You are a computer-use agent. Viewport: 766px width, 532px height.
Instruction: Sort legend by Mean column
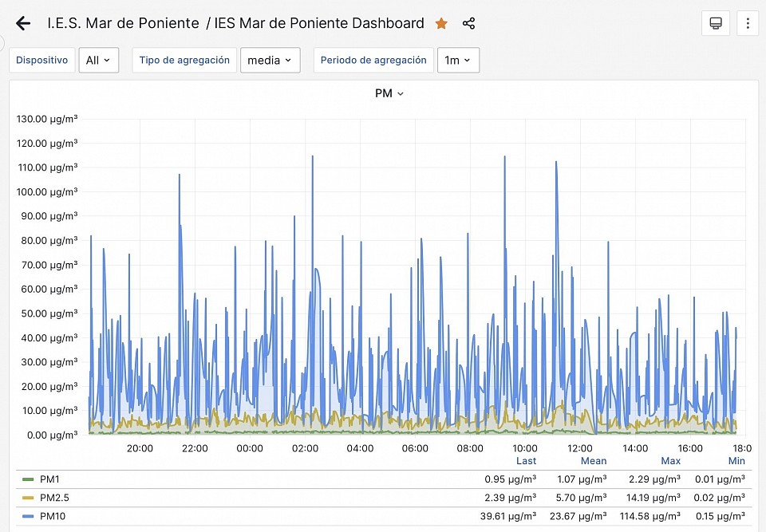coord(593,461)
